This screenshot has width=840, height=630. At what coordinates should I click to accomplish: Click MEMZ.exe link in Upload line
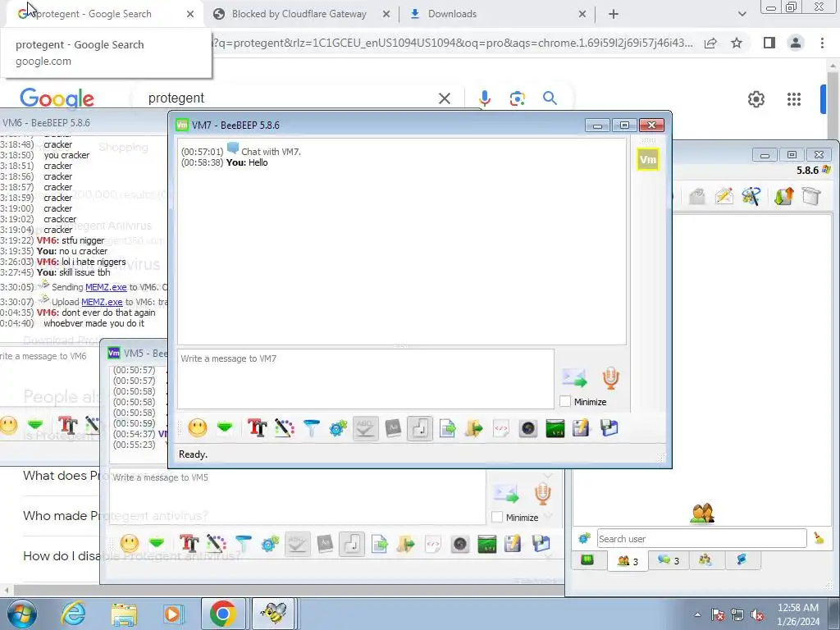coord(102,302)
